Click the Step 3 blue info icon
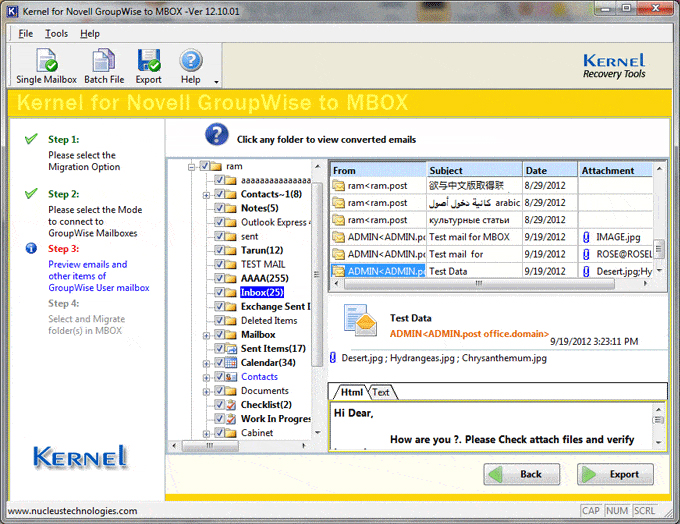Image resolution: width=680 pixels, height=524 pixels. (x=31, y=249)
